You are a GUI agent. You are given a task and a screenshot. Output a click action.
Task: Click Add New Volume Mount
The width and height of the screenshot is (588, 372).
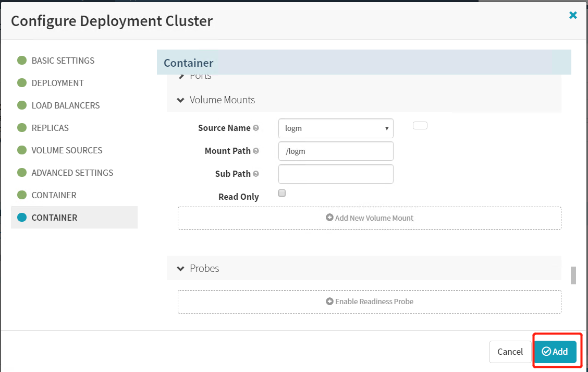(x=369, y=218)
